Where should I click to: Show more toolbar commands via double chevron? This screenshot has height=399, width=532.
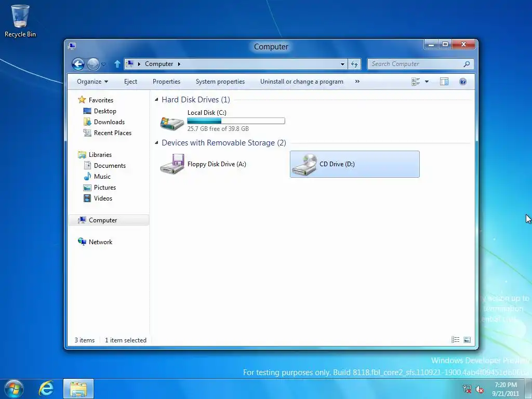357,82
